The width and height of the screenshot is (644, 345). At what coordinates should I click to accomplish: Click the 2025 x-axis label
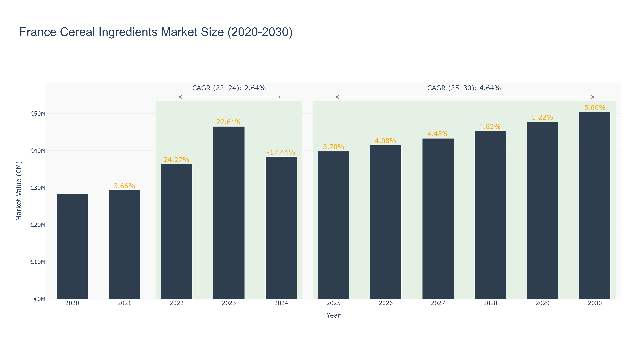point(333,303)
